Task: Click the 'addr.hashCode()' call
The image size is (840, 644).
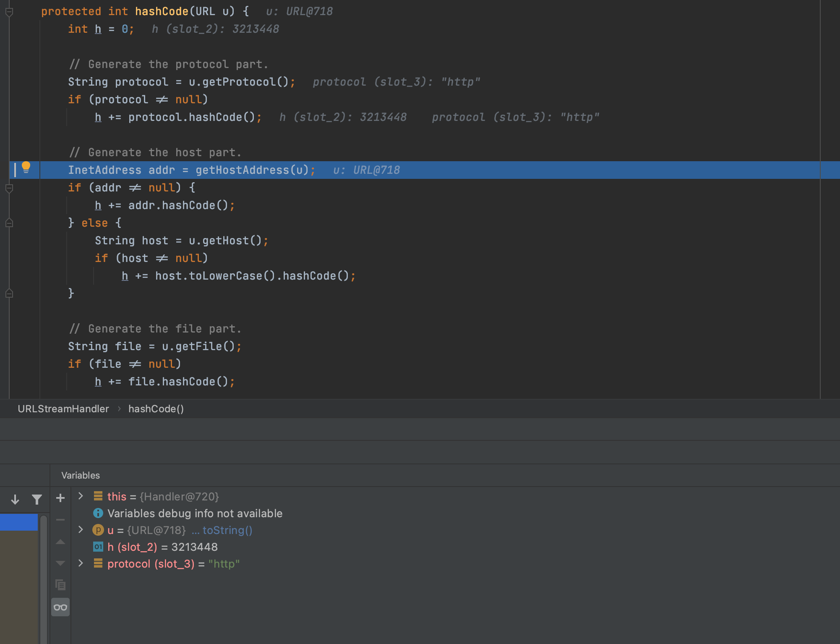Action: (x=178, y=205)
